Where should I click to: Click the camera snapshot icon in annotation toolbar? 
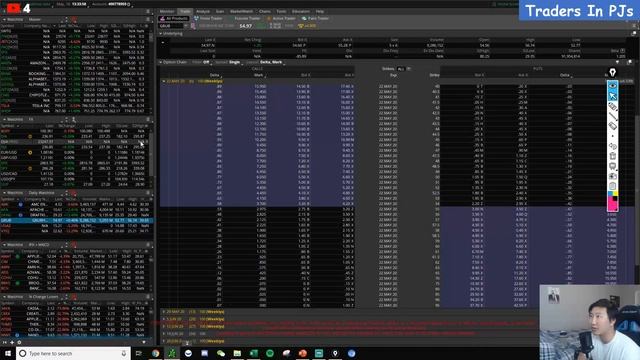pyautogui.click(x=613, y=176)
